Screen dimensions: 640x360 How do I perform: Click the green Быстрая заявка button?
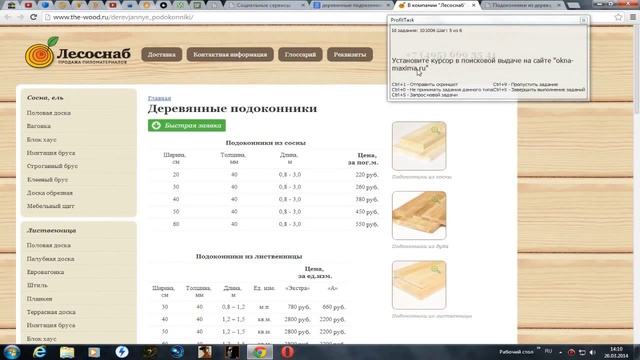187,125
